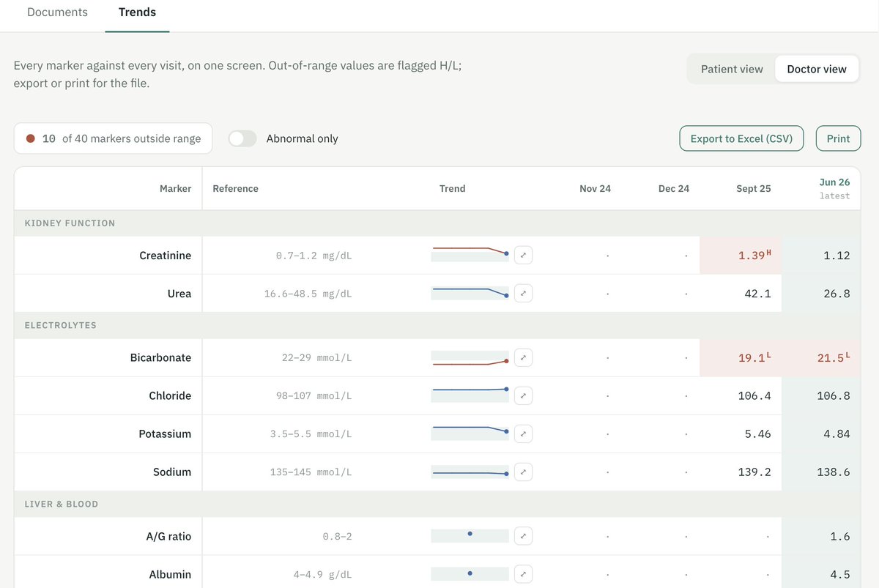Click the Creatinine marker name
Image resolution: width=879 pixels, height=588 pixels.
166,256
